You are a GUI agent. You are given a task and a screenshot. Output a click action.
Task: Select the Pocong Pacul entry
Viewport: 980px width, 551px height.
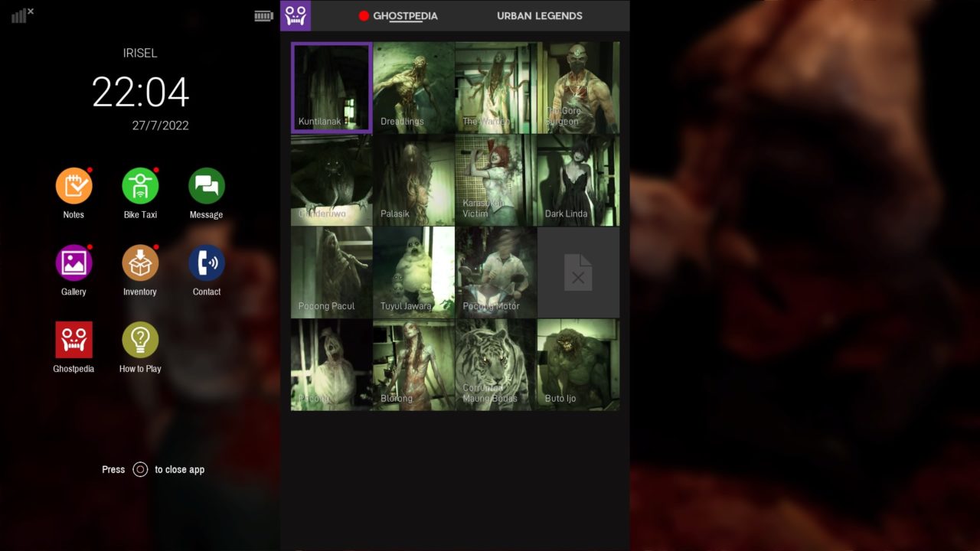pos(332,272)
